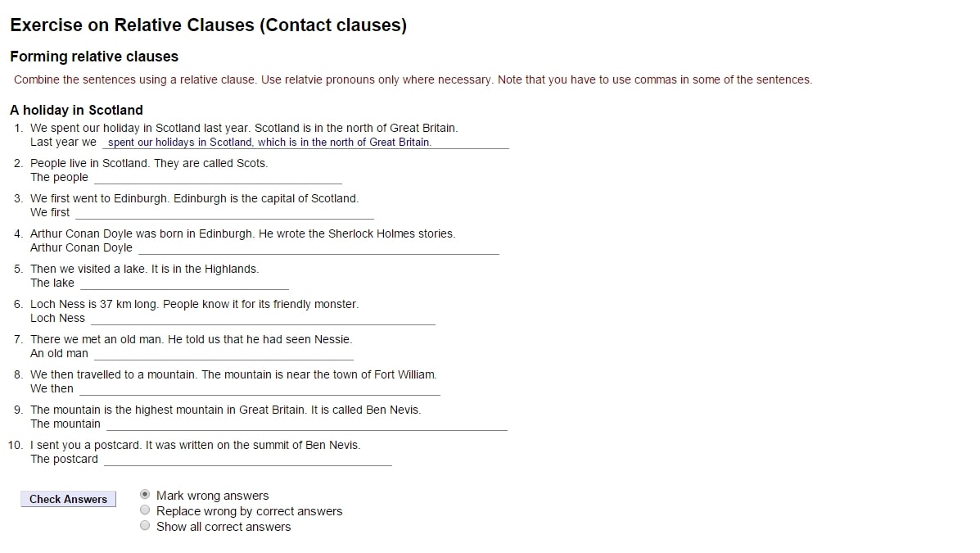The image size is (980, 553).
Task: Click the answer field after "The postcard"
Action: [x=246, y=457]
